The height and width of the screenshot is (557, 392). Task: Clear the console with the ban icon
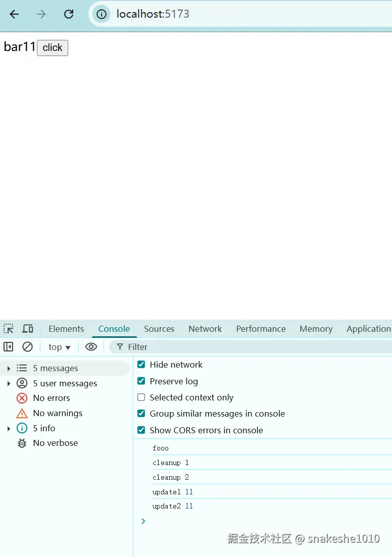(x=27, y=347)
